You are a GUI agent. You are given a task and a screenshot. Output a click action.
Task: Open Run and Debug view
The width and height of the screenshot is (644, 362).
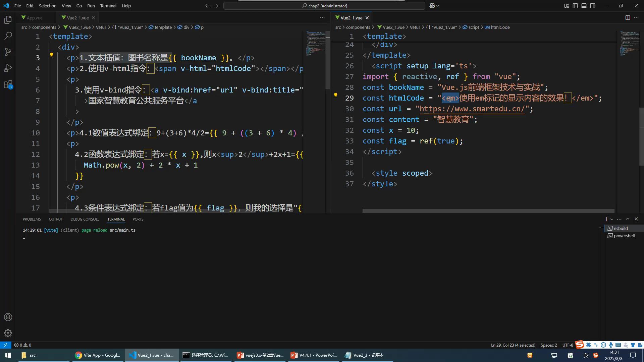click(8, 68)
